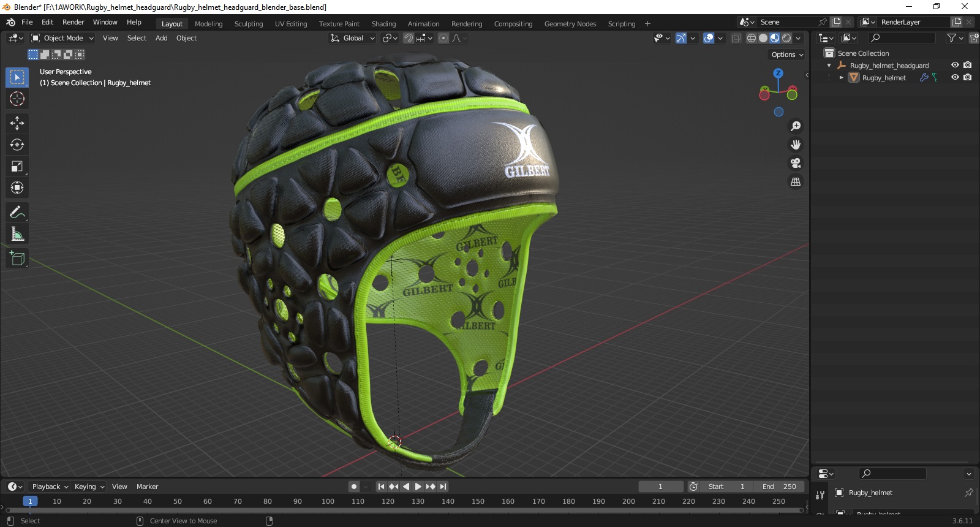
Task: Click the Start frame field
Action: pos(728,487)
